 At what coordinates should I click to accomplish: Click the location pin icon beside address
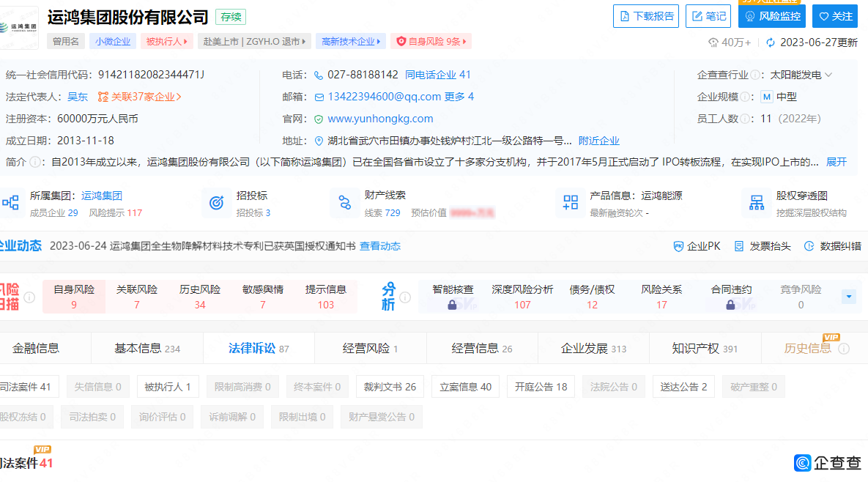(x=319, y=141)
